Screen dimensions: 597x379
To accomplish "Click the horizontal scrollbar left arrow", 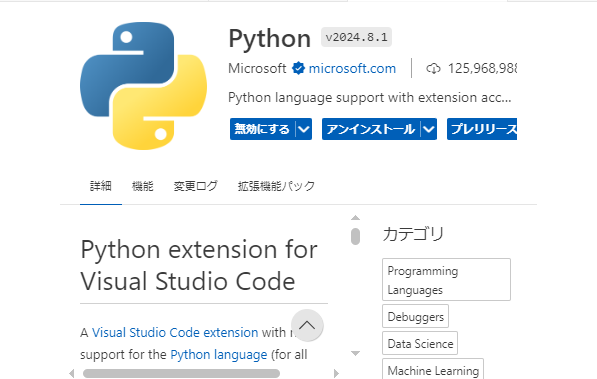I will (72, 373).
